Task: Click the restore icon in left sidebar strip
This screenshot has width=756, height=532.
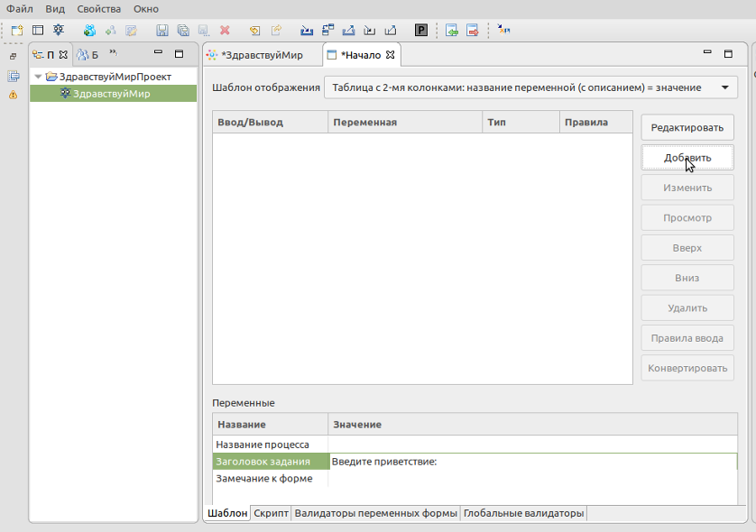Action: [13, 57]
